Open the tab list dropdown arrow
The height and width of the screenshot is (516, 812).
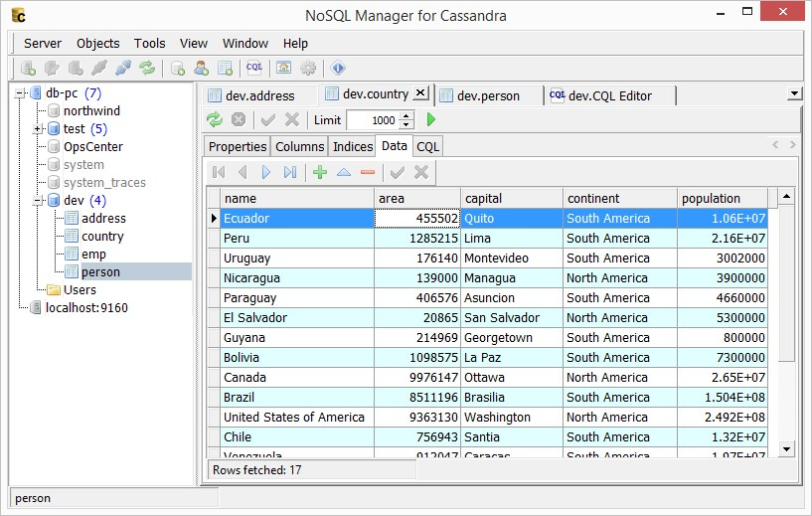[x=794, y=93]
